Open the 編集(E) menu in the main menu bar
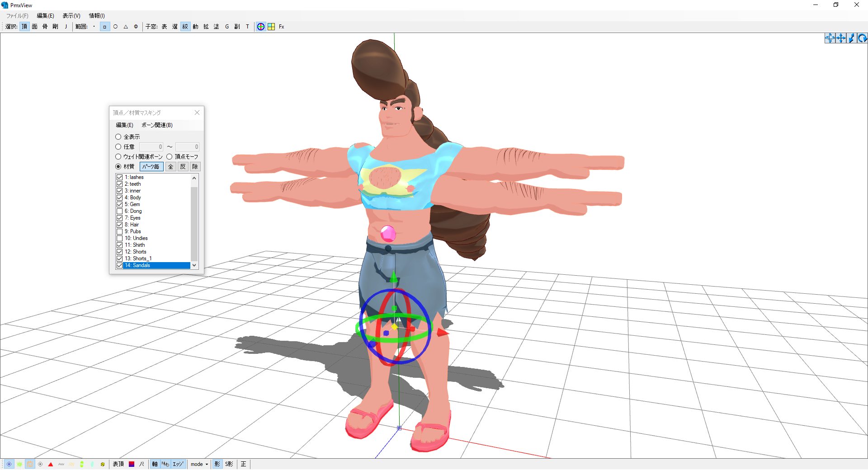This screenshot has height=470, width=868. 45,16
